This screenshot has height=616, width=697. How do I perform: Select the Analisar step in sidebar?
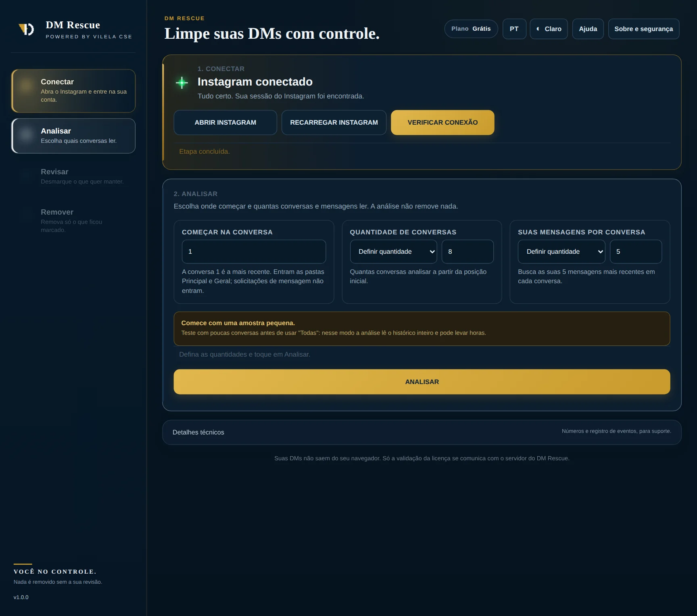coord(73,136)
